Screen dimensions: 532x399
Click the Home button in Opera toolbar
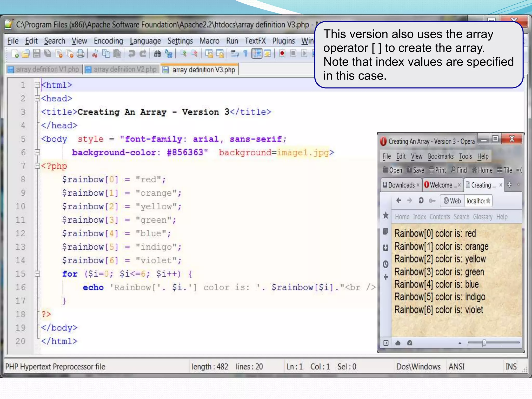[482, 170]
